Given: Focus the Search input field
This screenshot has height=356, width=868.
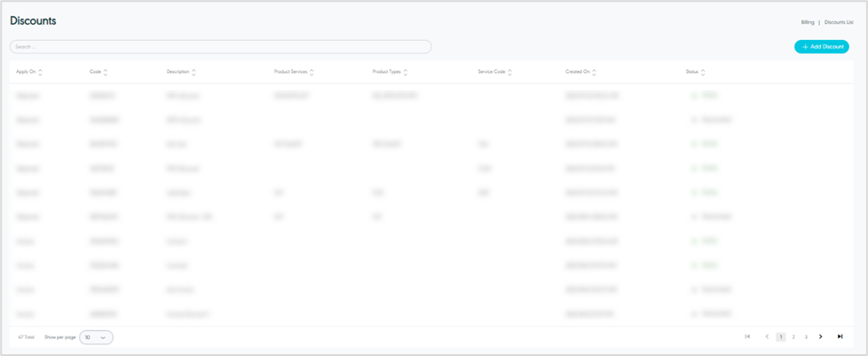Looking at the screenshot, I should pos(220,47).
